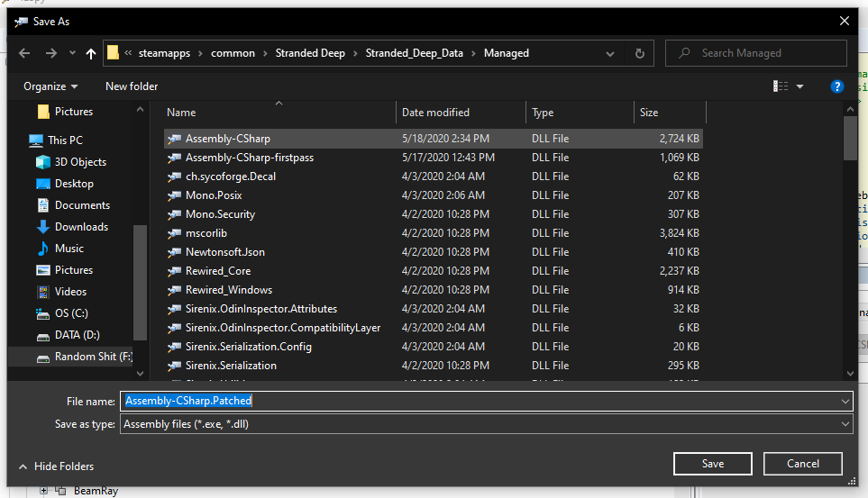Screen dimensions: 868x498
Task: Click the Up one level arrow
Action: pos(91,54)
